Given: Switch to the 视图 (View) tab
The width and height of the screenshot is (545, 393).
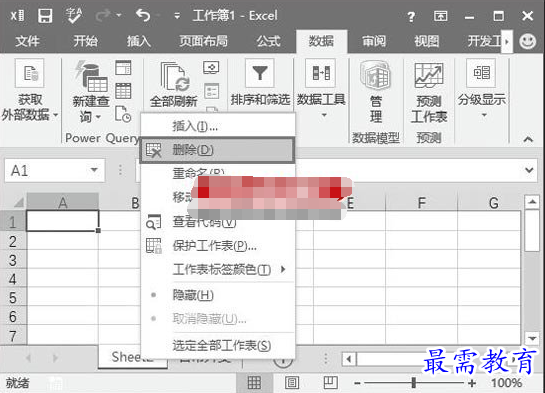Looking at the screenshot, I should [426, 41].
